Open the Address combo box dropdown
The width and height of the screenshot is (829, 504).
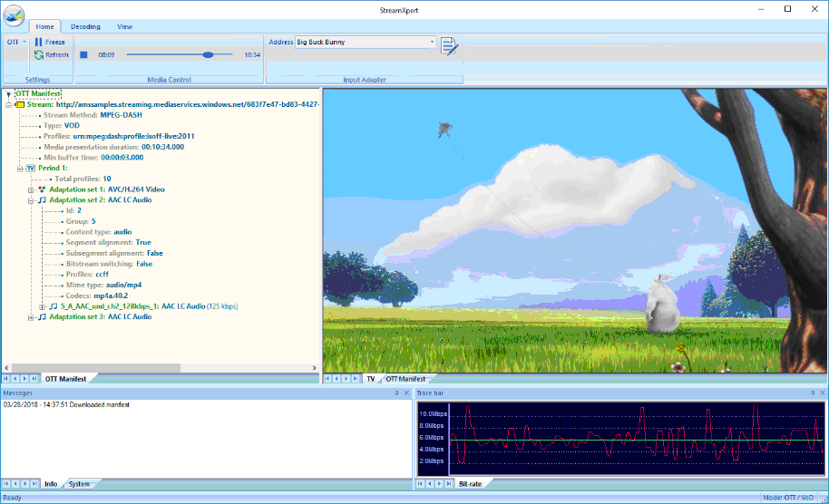[x=433, y=42]
